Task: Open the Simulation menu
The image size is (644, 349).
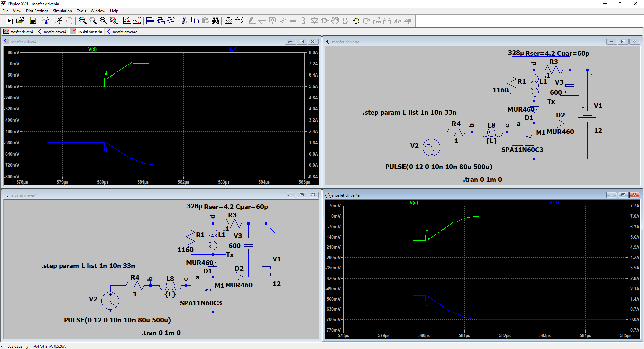Action: 62,11
